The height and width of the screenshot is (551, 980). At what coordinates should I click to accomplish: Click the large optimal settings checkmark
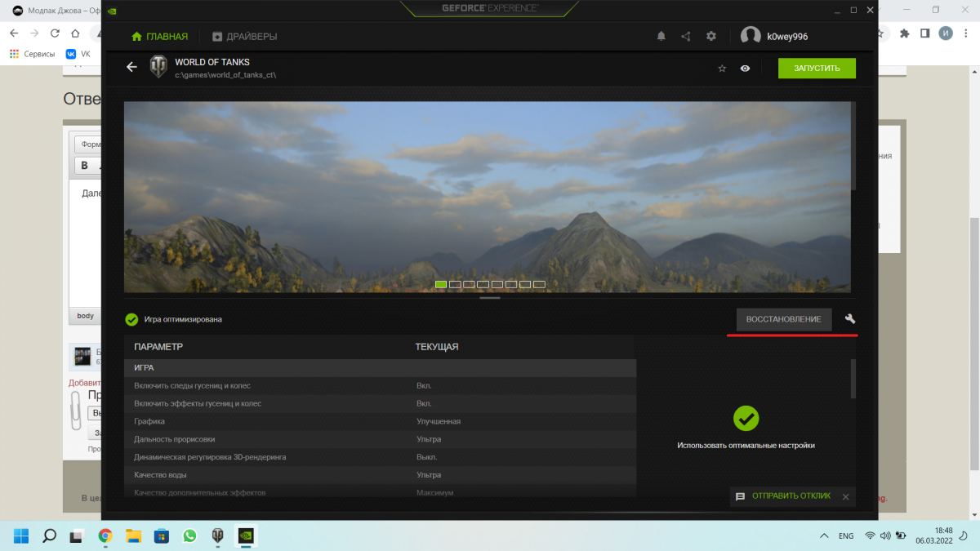point(746,418)
